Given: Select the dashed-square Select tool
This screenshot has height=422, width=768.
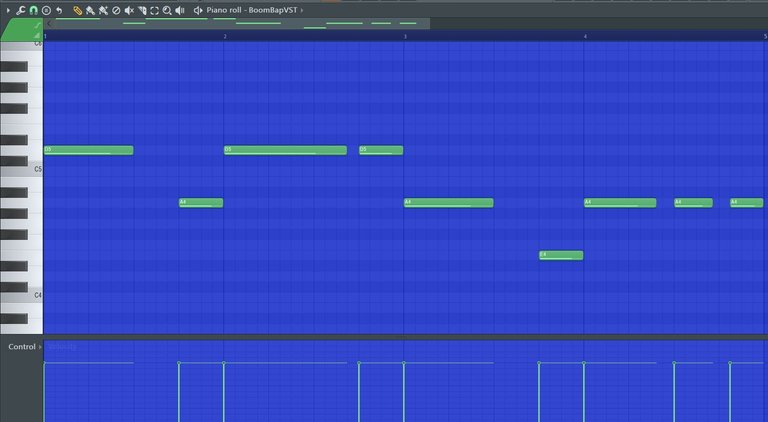Looking at the screenshot, I should tap(154, 10).
